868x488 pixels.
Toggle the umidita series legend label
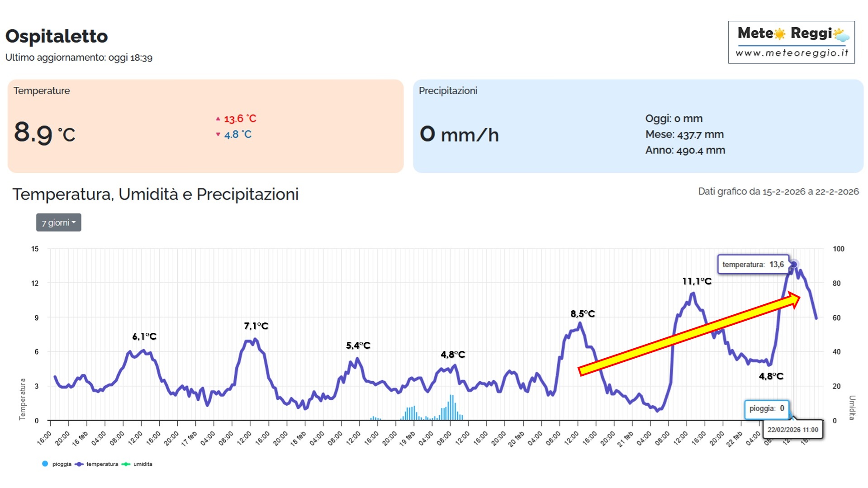[143, 464]
